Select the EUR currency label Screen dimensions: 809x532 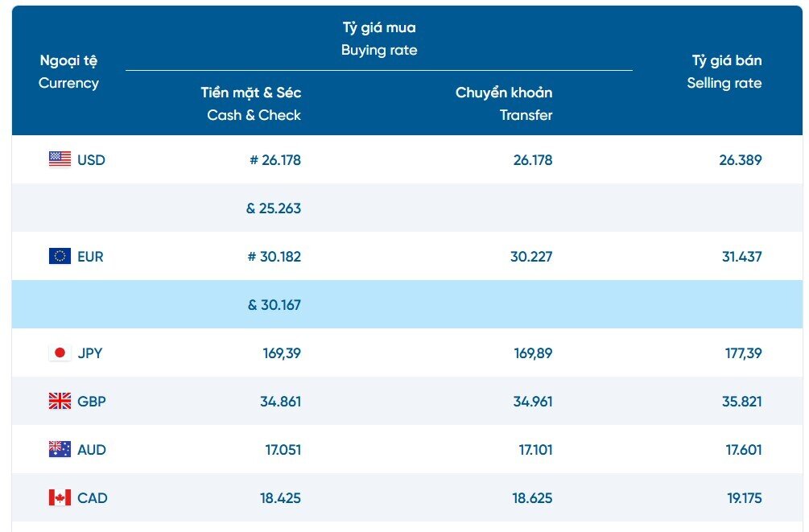pyautogui.click(x=90, y=257)
